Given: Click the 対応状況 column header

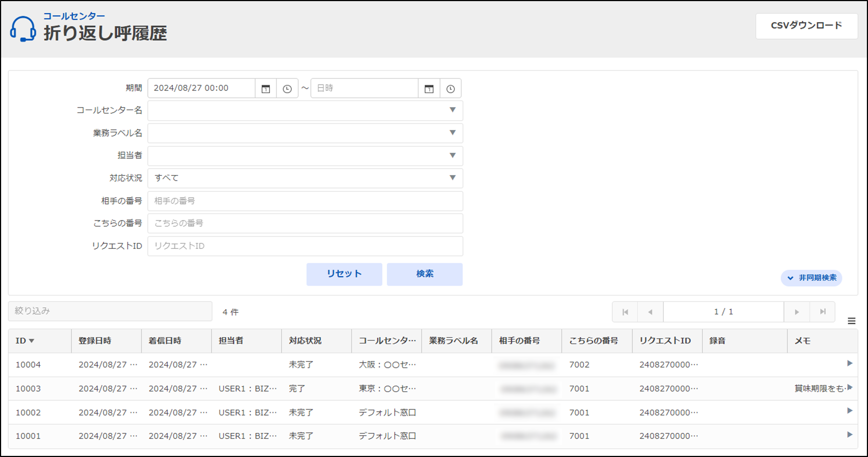Looking at the screenshot, I should [x=316, y=341].
